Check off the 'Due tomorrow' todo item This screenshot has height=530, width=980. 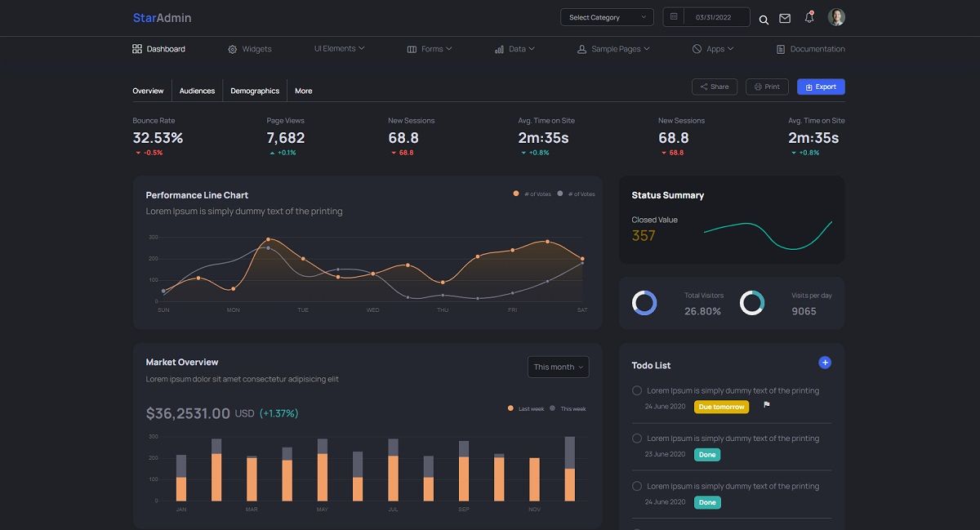pos(637,390)
